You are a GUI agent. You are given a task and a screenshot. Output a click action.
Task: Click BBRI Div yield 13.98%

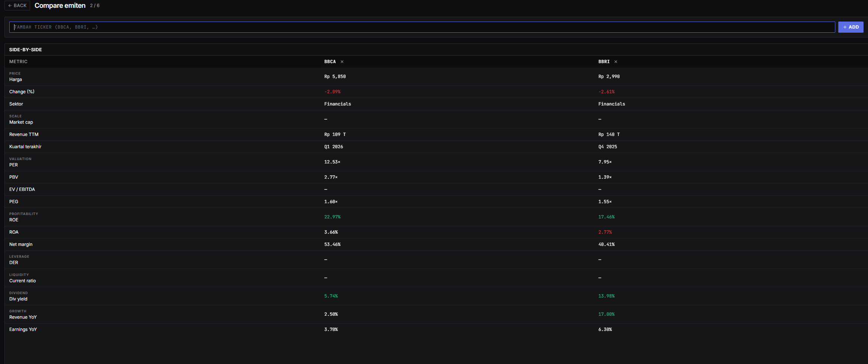(x=607, y=296)
